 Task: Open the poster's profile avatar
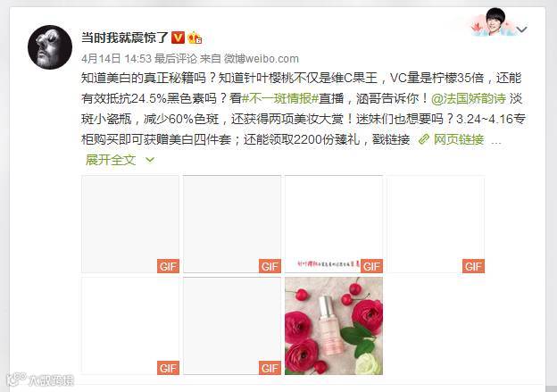50,47
